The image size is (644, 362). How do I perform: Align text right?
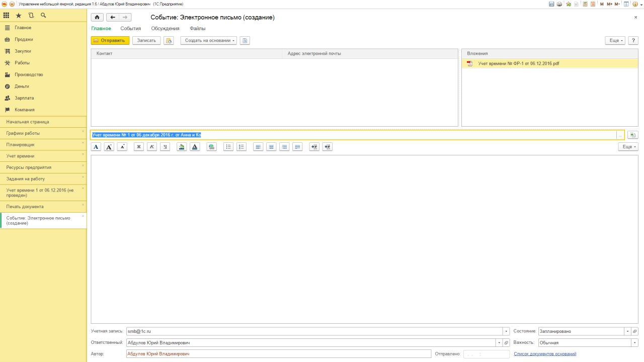click(284, 147)
